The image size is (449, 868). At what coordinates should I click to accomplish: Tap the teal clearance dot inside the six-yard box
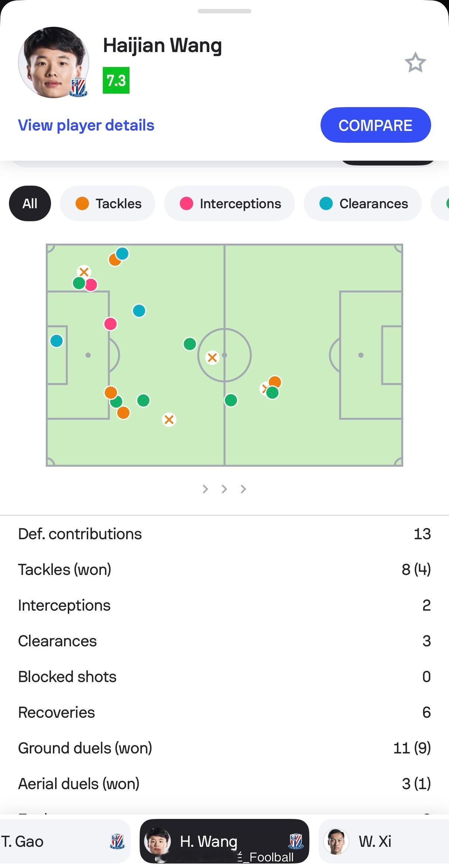[57, 341]
